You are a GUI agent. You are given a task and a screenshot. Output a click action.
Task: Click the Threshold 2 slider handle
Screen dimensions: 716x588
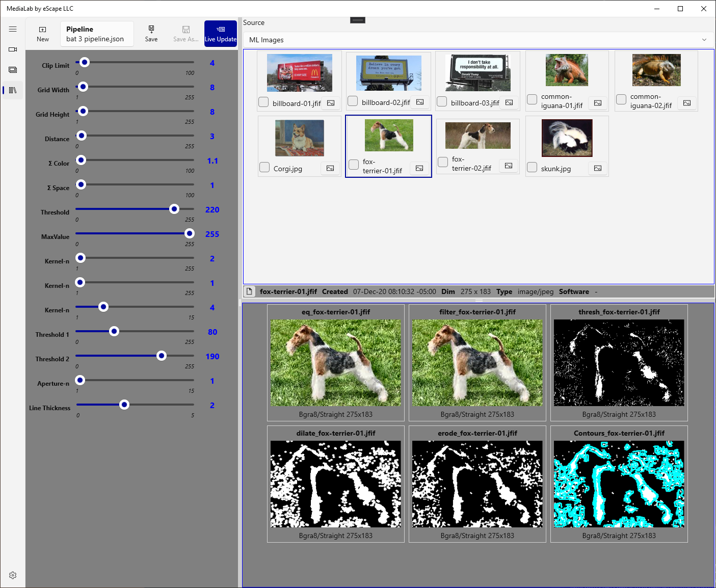(162, 356)
